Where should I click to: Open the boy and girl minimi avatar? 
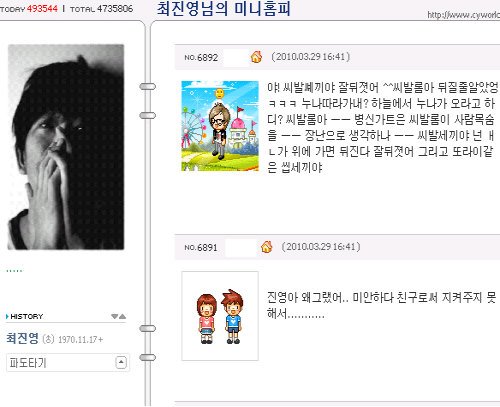tap(220, 316)
